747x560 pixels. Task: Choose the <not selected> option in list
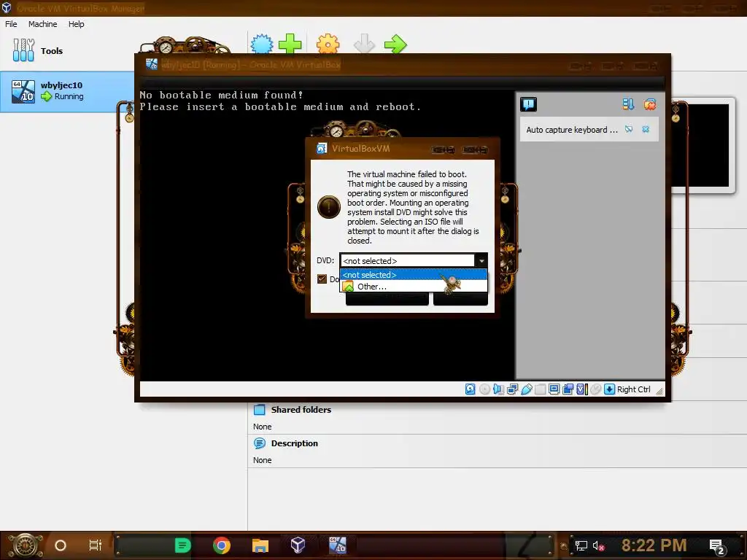click(414, 275)
